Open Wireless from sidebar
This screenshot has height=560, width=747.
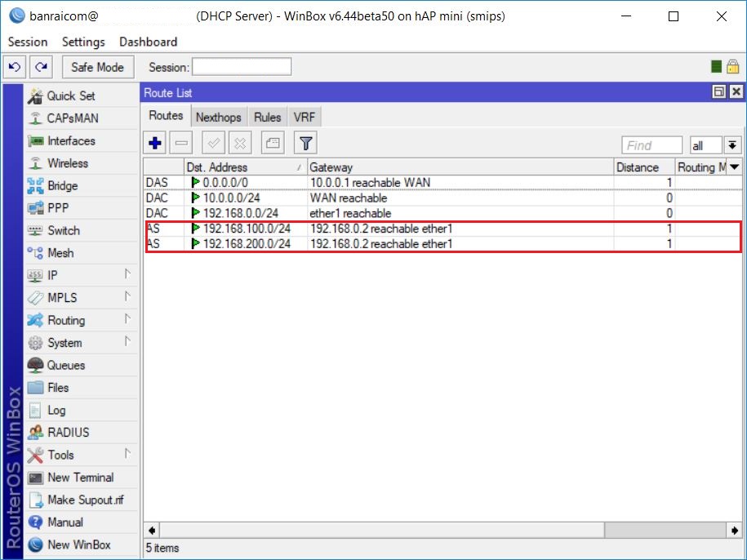pyautogui.click(x=81, y=163)
